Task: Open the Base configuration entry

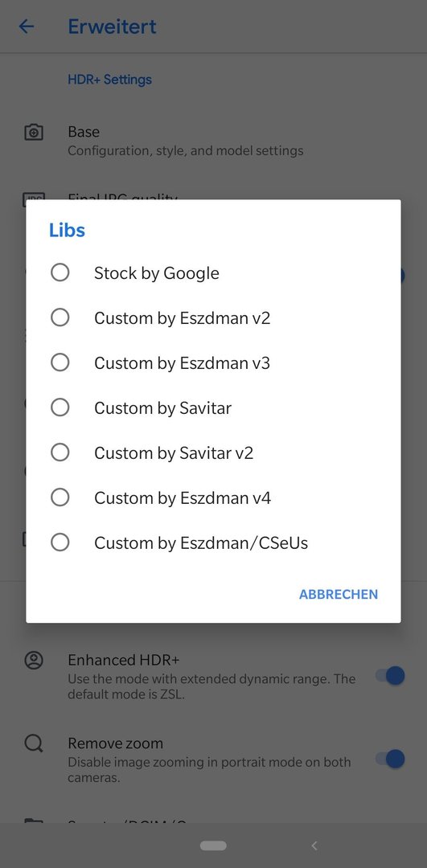Action: click(213, 140)
